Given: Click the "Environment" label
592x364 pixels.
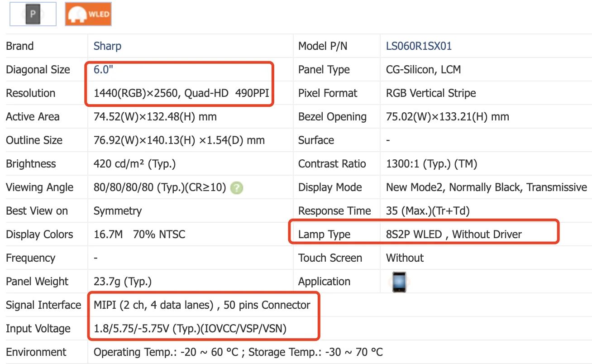Looking at the screenshot, I should click(36, 352).
